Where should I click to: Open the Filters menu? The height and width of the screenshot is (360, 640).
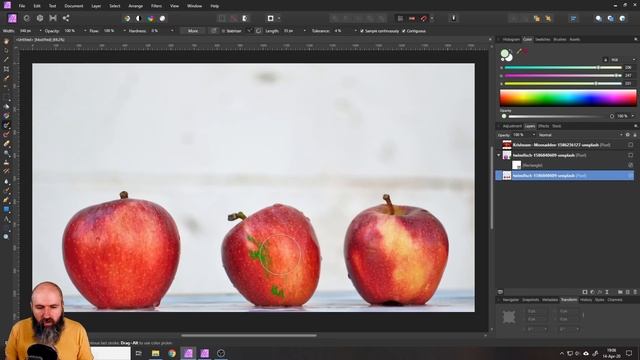[x=156, y=6]
